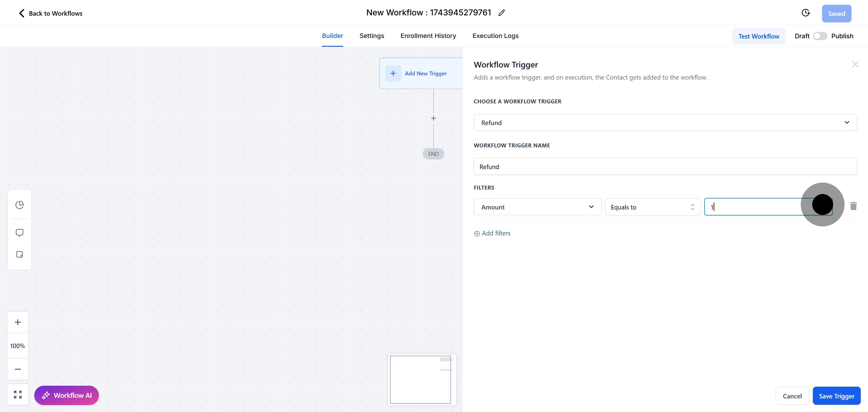The image size is (868, 412).
Task: Switch to the Settings tab
Action: (x=371, y=36)
